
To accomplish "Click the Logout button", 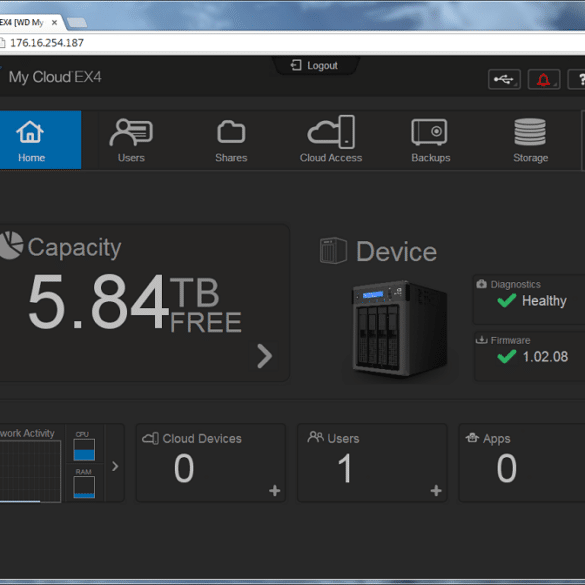I will click(315, 66).
